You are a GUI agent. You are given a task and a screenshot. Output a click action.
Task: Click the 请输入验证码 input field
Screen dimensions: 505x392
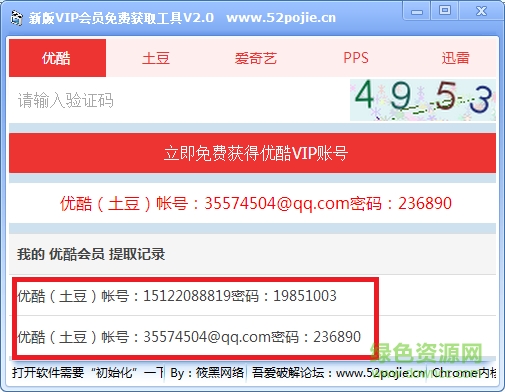[179, 100]
